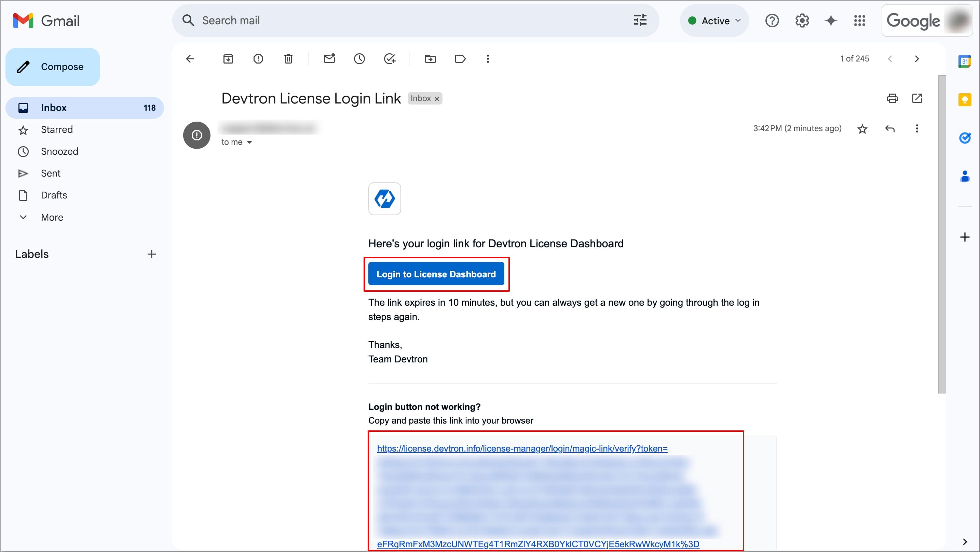Snooze this email
The width and height of the screenshot is (980, 552).
coord(359,59)
